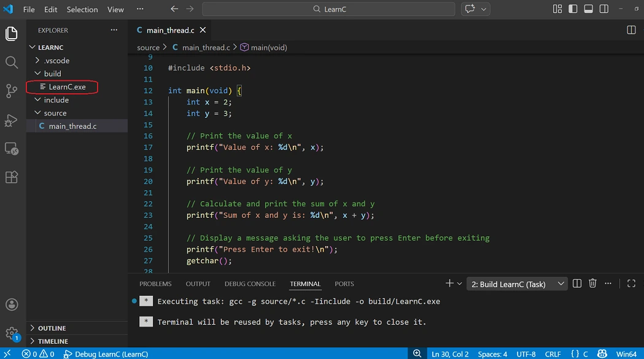
Task: Open the View menu
Action: coord(115,9)
